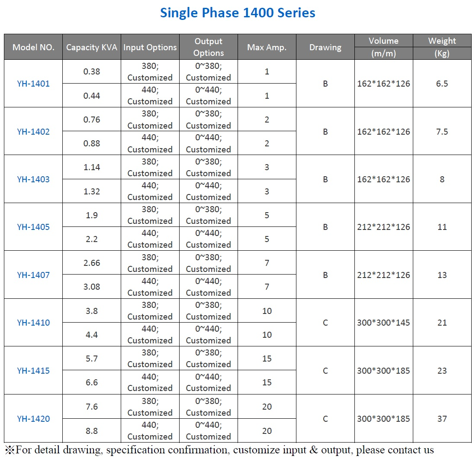
Task: Open the YH-1401 model link
Action: [33, 84]
